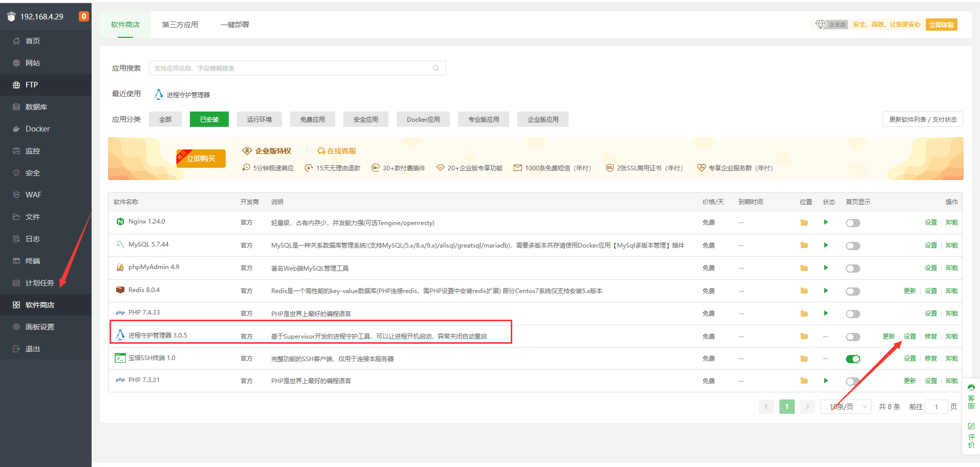Toggle homepage display for PHP 7.3.31

tap(853, 382)
